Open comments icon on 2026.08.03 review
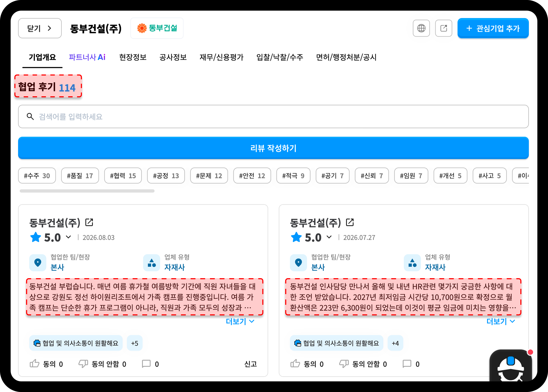 click(146, 364)
